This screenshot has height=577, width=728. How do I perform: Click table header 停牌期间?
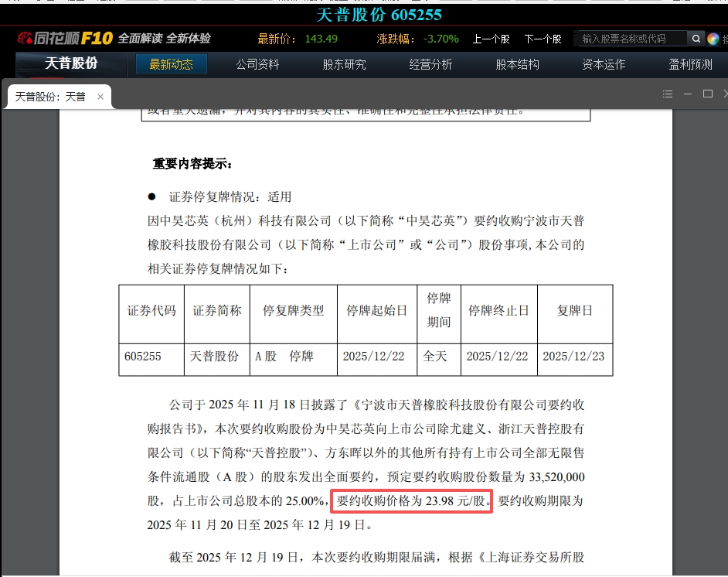439,310
